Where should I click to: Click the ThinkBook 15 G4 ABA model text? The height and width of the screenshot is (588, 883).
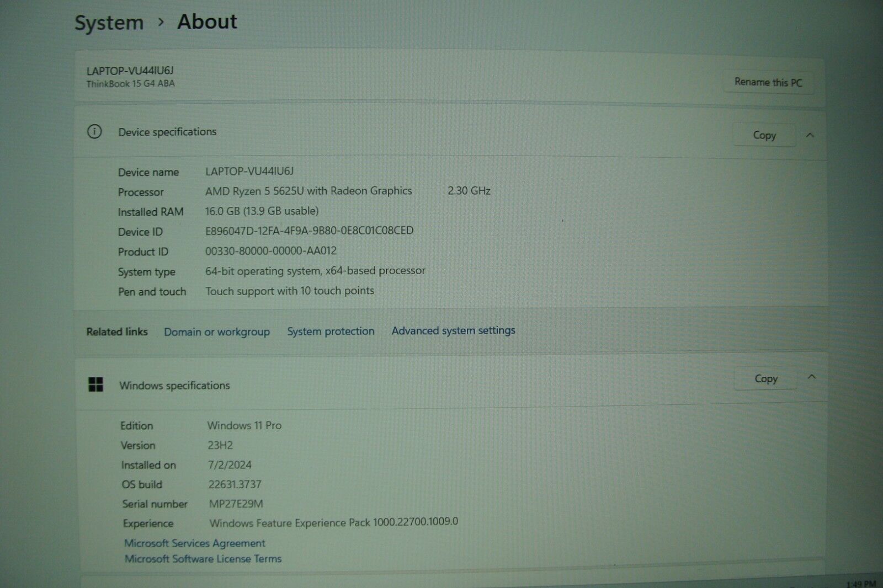coord(130,84)
